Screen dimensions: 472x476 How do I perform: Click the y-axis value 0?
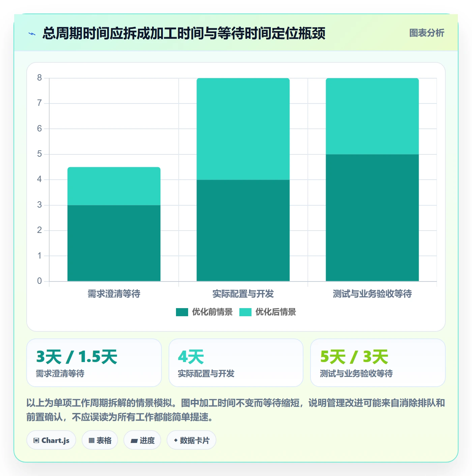39,281
